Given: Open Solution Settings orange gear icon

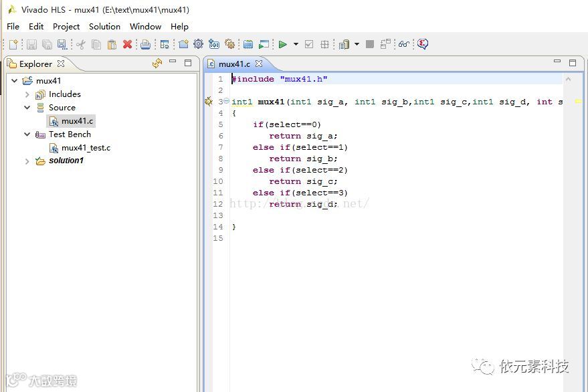Looking at the screenshot, I should click(229, 44).
